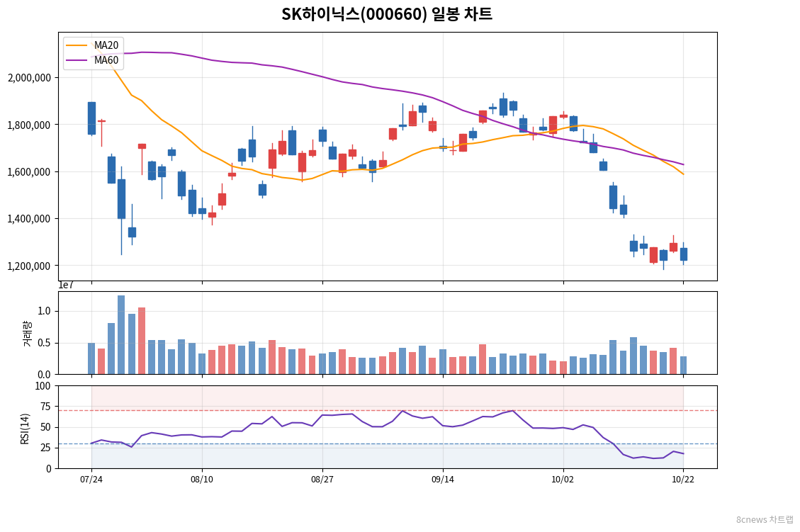This screenshot has width=800, height=532.
Task: Click the 1,600,000 price axis label
Action: click(30, 172)
